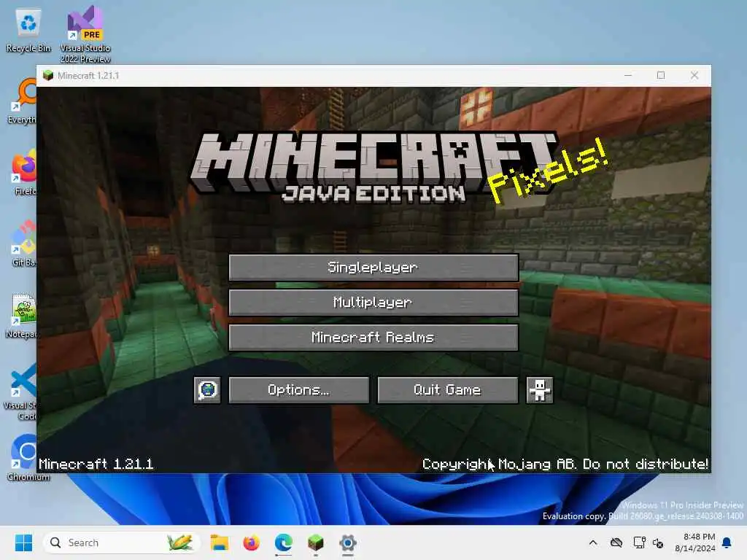Click the cloud sync tray icon

point(616,542)
